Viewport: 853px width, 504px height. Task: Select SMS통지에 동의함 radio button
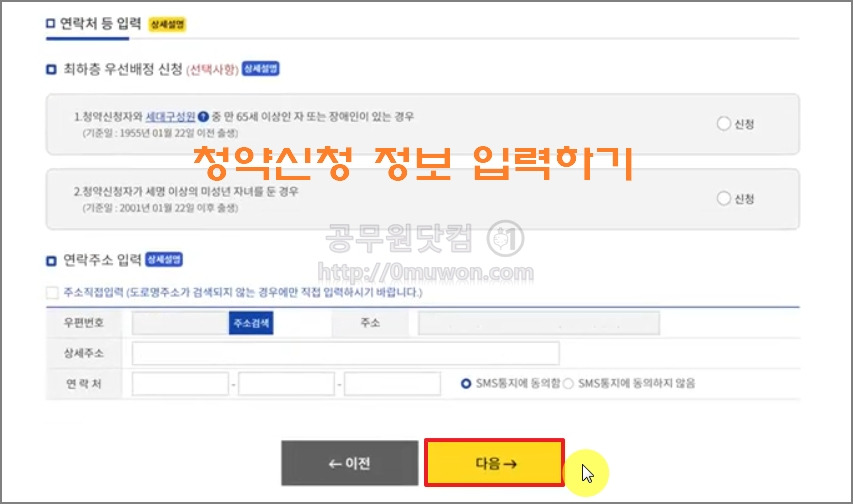click(466, 384)
